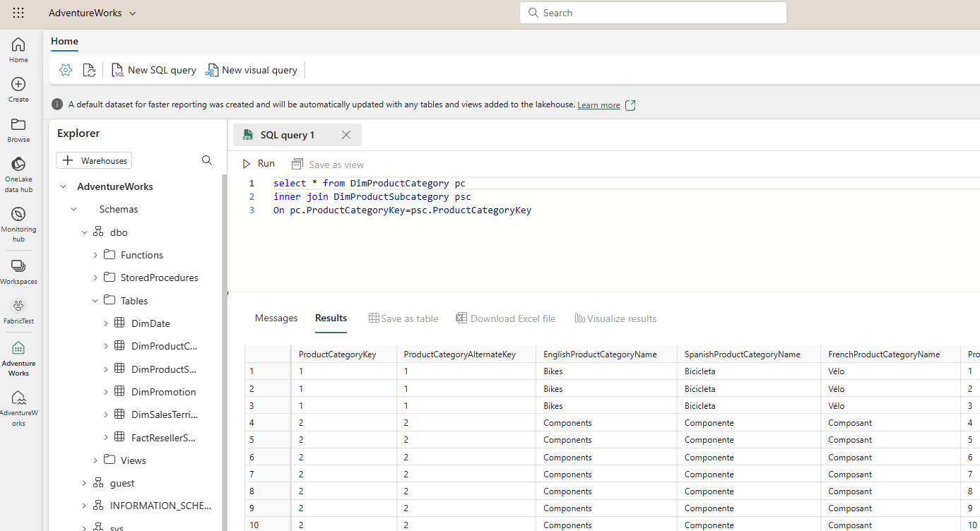
Task: Switch to the Messages tab
Action: point(276,318)
